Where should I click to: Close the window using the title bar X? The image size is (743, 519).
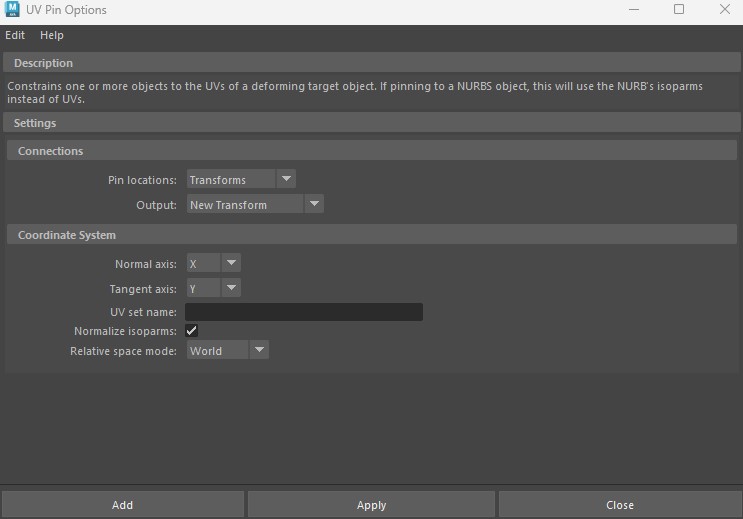(724, 10)
